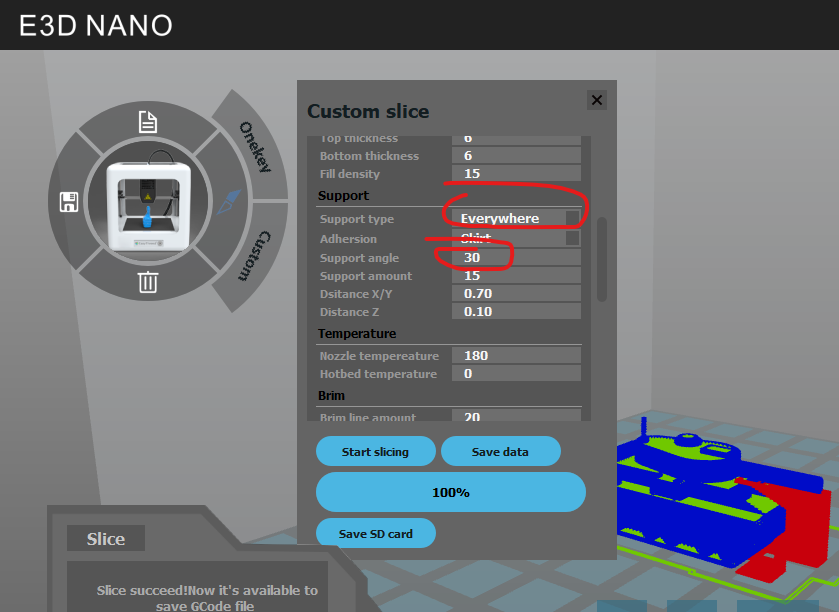This screenshot has width=839, height=612.
Task: Edit the Support amount value
Action: 516,276
